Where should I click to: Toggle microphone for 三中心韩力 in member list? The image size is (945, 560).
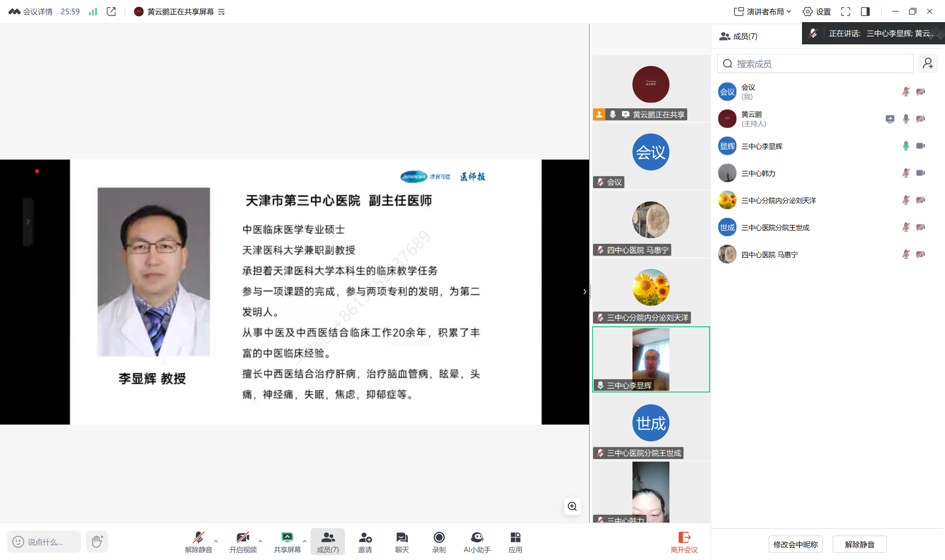[x=906, y=173]
